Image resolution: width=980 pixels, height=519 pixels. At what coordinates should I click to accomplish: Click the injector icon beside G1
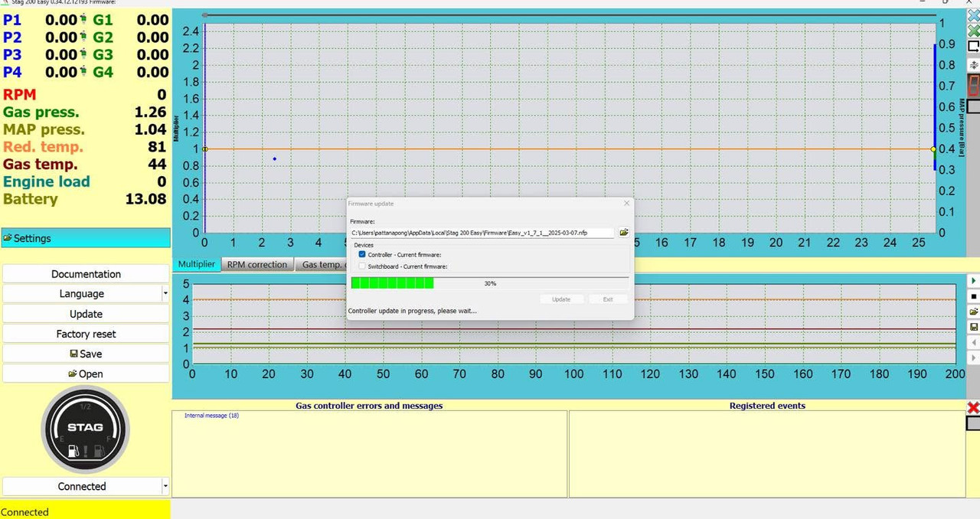(83, 20)
